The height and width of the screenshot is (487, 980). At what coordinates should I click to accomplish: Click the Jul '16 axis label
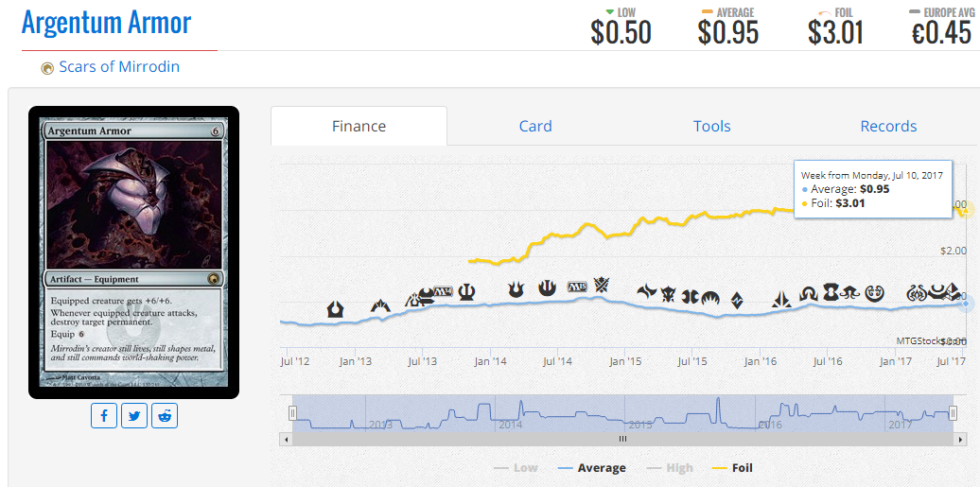[x=828, y=361]
